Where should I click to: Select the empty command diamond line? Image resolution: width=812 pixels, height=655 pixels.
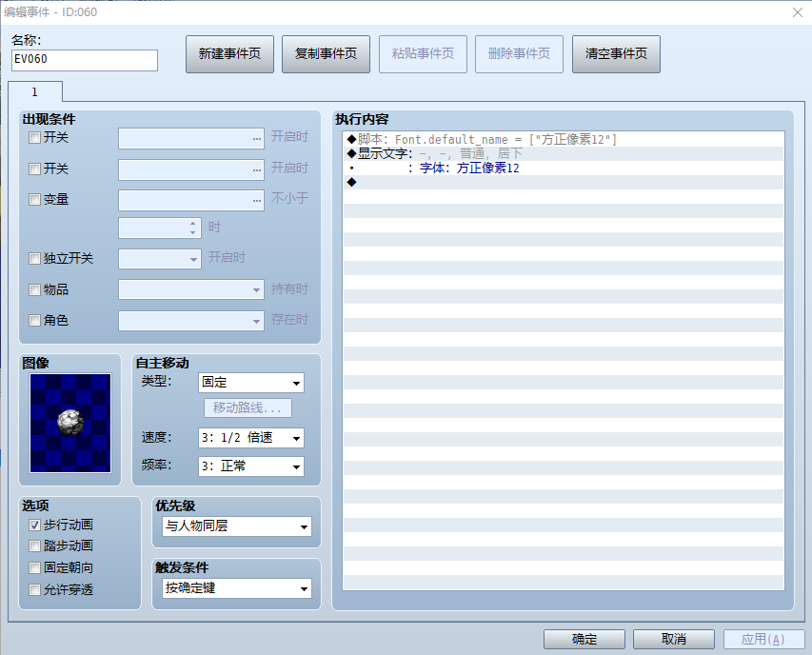564,182
